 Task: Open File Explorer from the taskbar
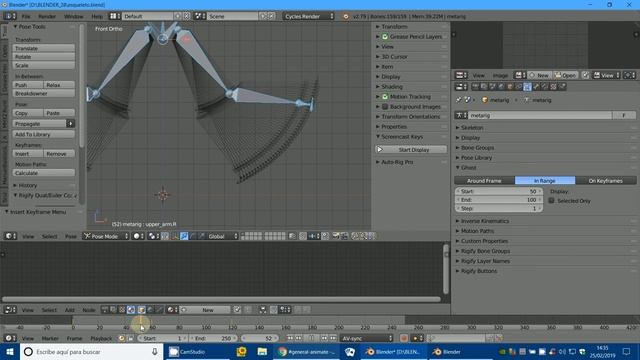tap(262, 352)
